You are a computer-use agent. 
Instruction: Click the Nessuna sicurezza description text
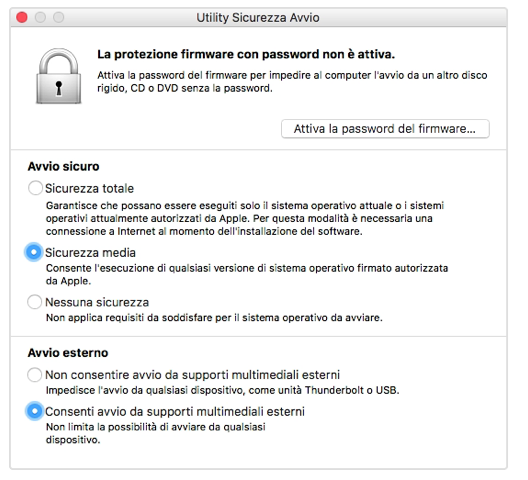pos(214,318)
